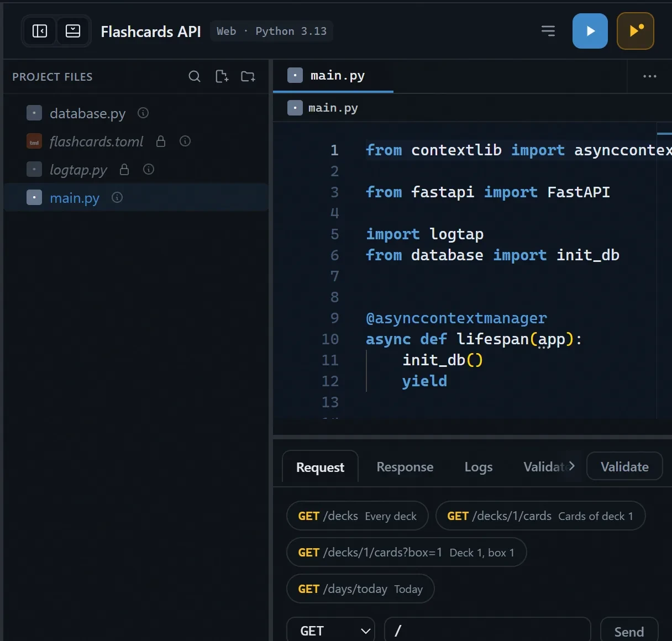The height and width of the screenshot is (641, 672).
Task: Toggle the sidebar panel icon
Action: tap(40, 31)
